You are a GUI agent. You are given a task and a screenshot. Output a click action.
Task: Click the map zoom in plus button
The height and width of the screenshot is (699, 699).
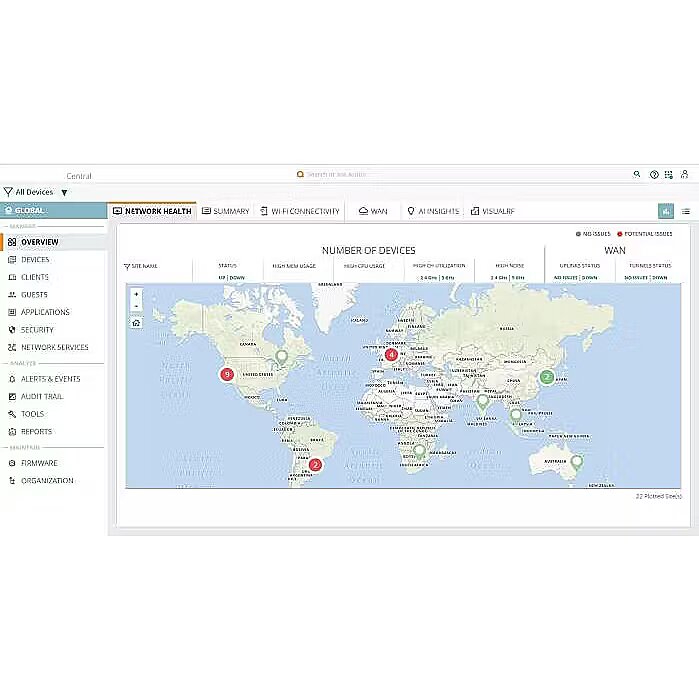(136, 295)
